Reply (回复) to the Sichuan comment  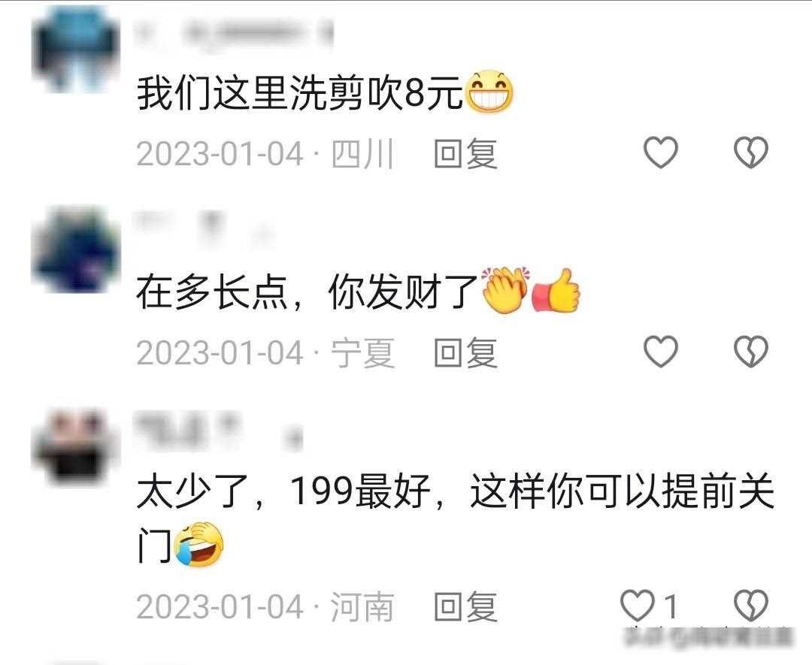[x=465, y=154]
